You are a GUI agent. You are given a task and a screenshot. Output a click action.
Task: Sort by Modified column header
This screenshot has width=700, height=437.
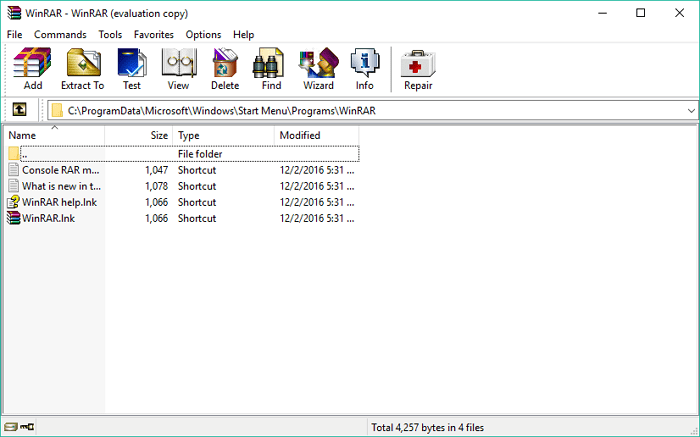(x=317, y=135)
